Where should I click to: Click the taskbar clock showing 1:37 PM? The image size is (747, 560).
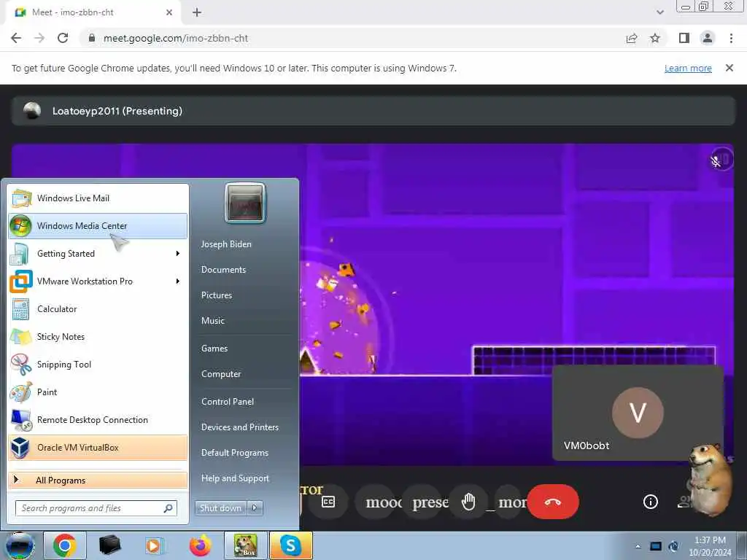click(x=710, y=545)
